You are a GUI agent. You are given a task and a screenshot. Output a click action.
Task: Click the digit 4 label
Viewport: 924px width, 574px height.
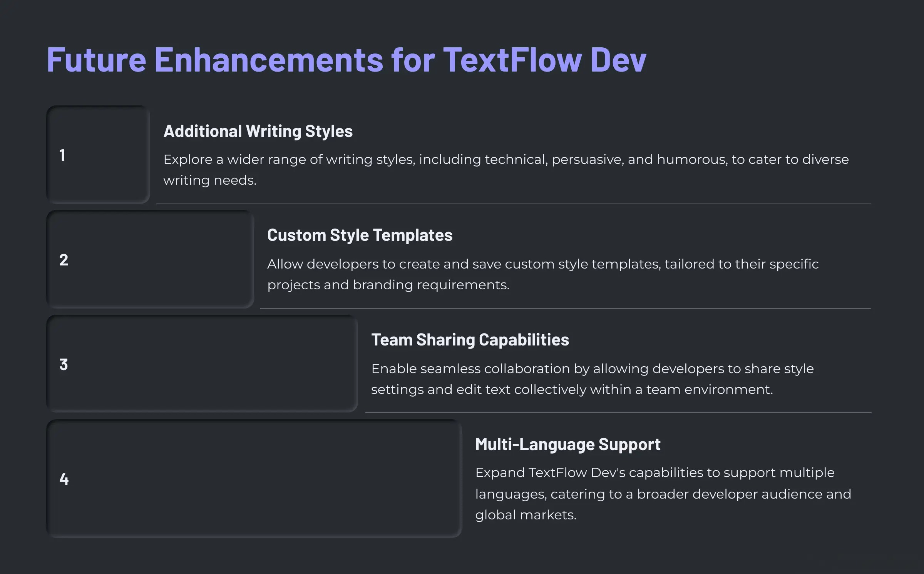tap(64, 479)
